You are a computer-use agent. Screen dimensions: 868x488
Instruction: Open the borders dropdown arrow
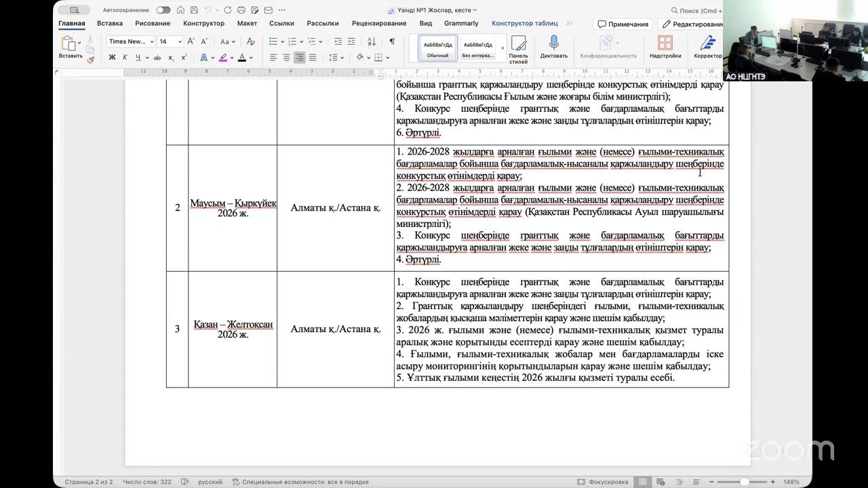[x=387, y=58]
